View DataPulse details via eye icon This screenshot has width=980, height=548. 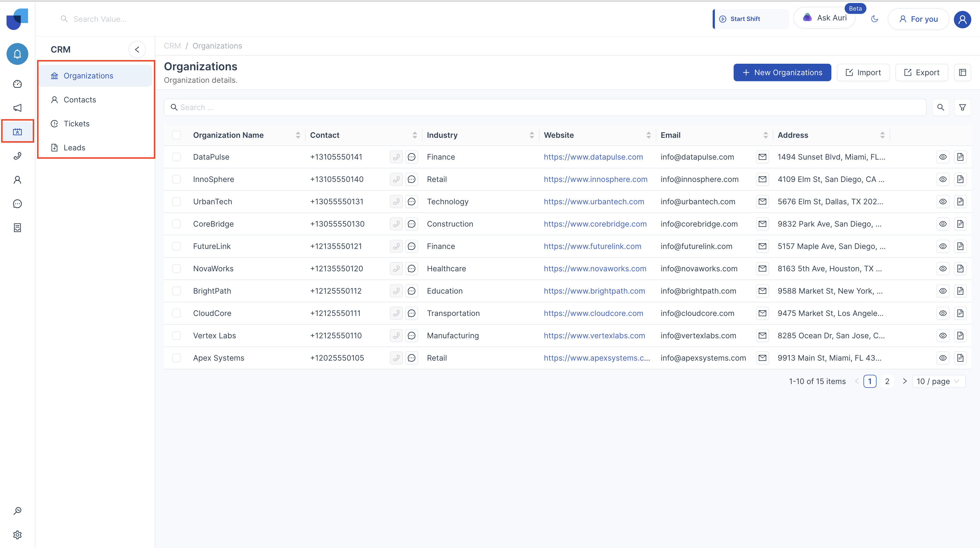click(x=943, y=157)
